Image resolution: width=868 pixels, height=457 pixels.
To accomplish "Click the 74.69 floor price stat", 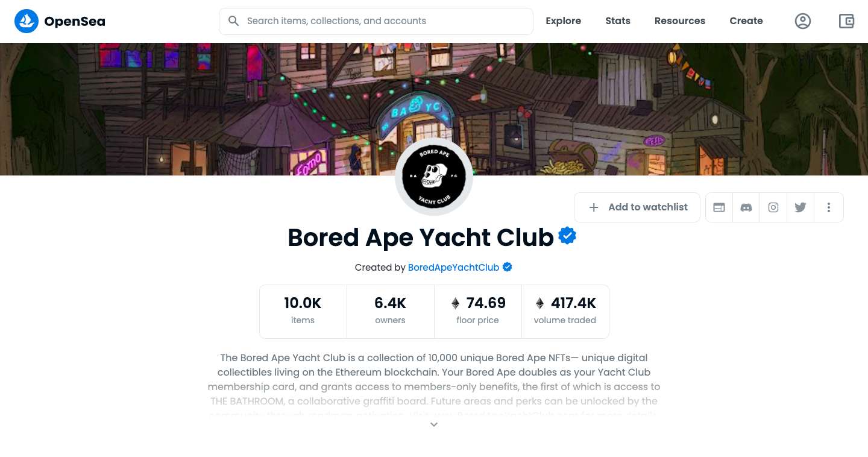I will click(x=478, y=311).
